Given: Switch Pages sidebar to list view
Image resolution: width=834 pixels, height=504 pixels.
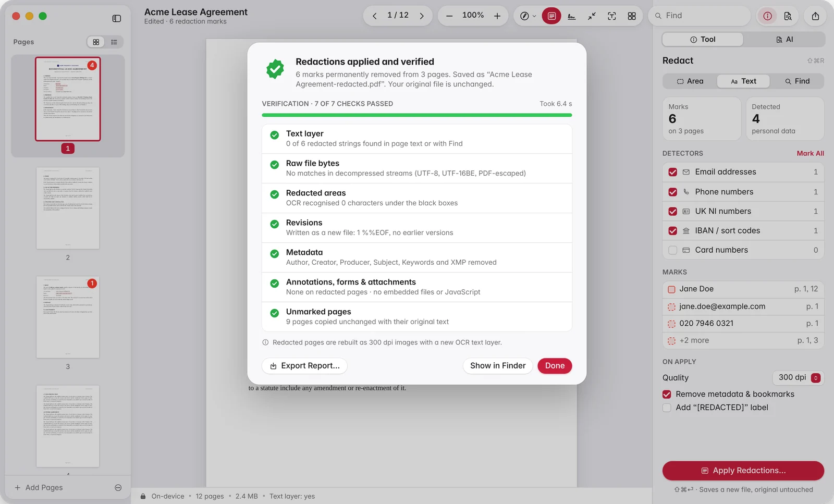Looking at the screenshot, I should [114, 42].
